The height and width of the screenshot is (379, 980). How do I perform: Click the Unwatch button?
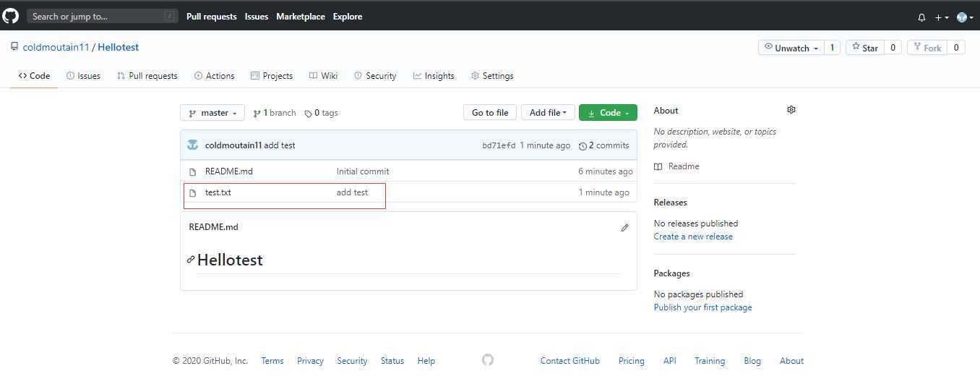(x=791, y=48)
